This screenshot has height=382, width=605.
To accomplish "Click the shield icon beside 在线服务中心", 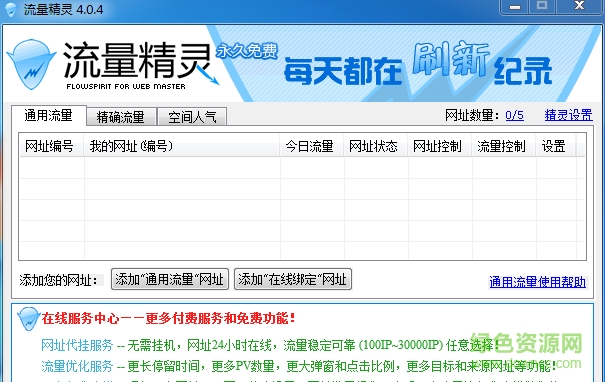I will (x=29, y=319).
